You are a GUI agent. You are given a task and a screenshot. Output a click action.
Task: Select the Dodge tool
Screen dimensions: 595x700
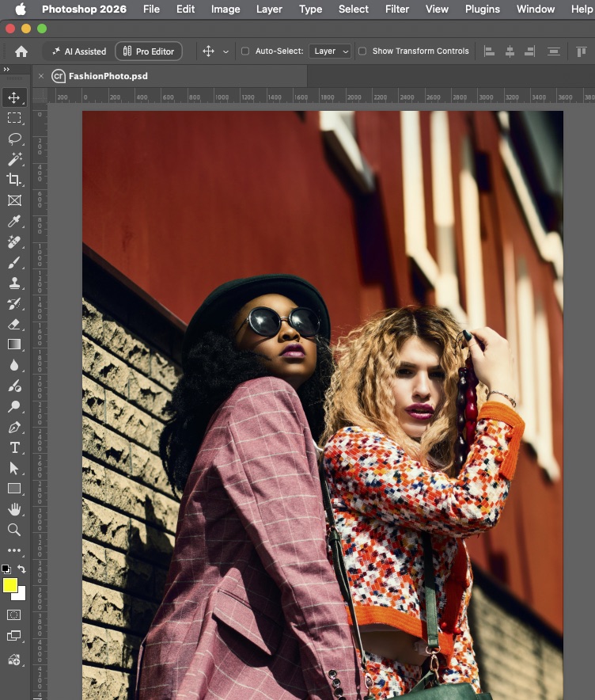pos(13,406)
